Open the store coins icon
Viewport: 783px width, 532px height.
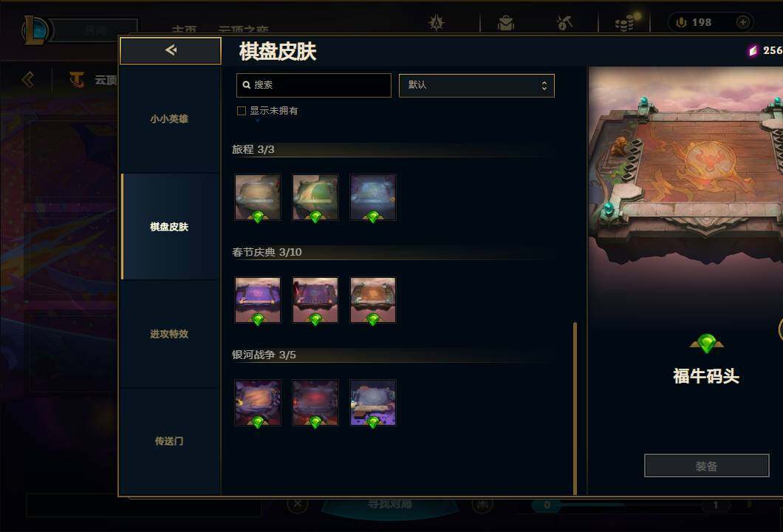624,23
